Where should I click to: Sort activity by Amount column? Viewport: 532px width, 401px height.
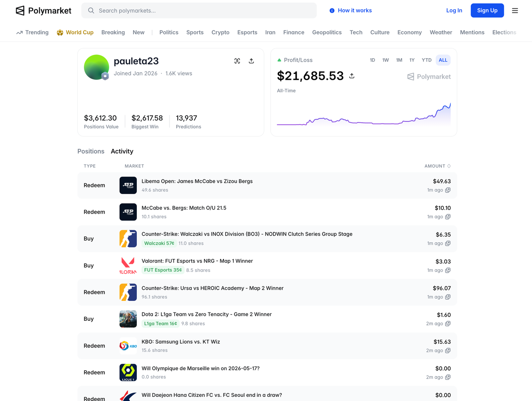pos(437,166)
